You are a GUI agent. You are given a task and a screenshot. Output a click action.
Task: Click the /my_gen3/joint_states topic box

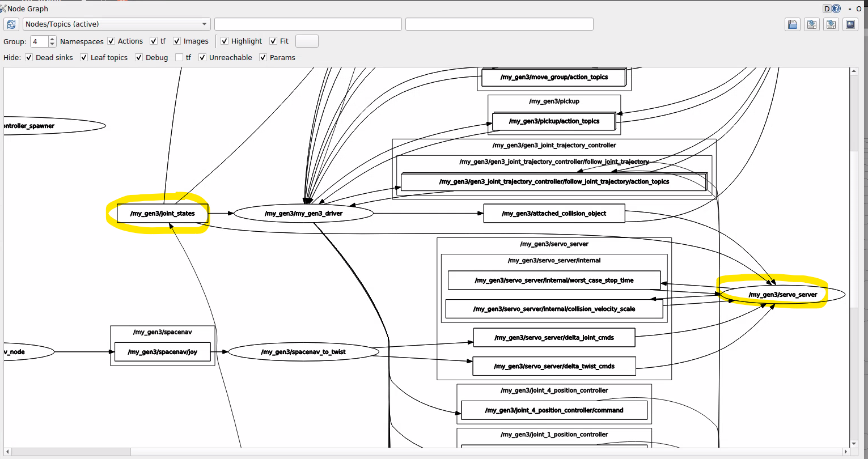pos(162,213)
